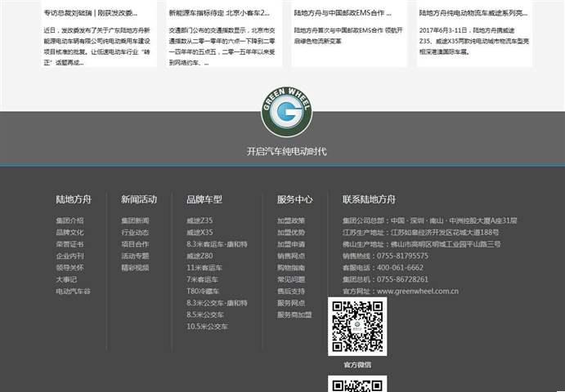Click group switchboard number 0755-86728261

(402, 279)
